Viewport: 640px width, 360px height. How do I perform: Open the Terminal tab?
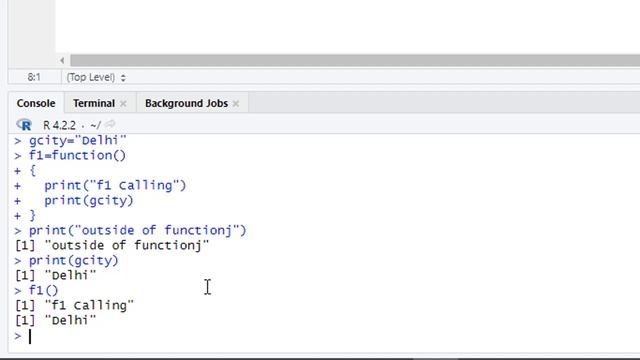(94, 103)
